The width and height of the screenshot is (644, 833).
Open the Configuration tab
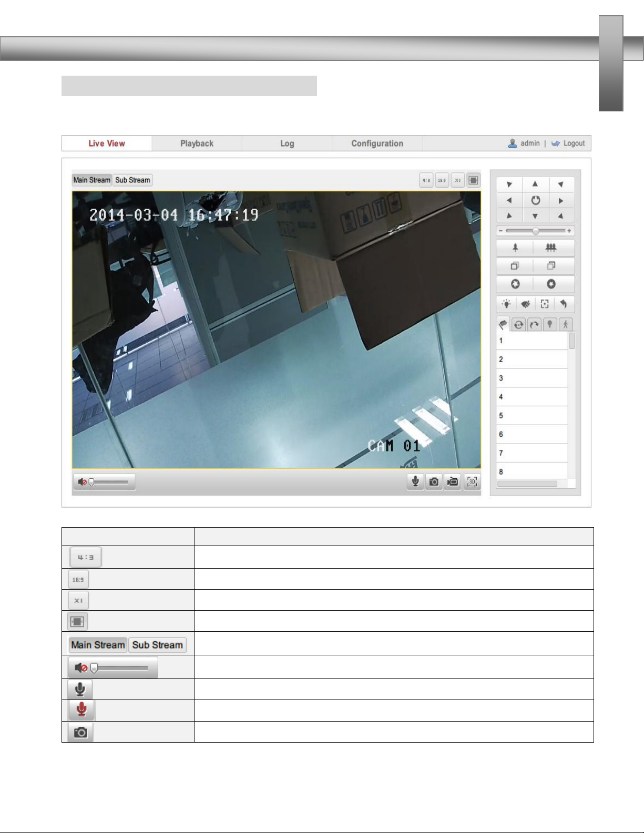(x=377, y=143)
